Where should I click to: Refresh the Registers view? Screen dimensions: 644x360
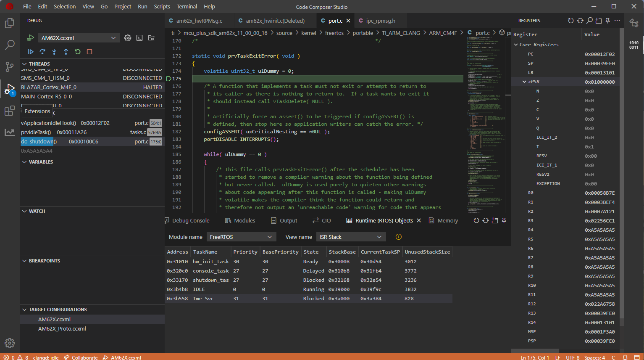tap(571, 21)
